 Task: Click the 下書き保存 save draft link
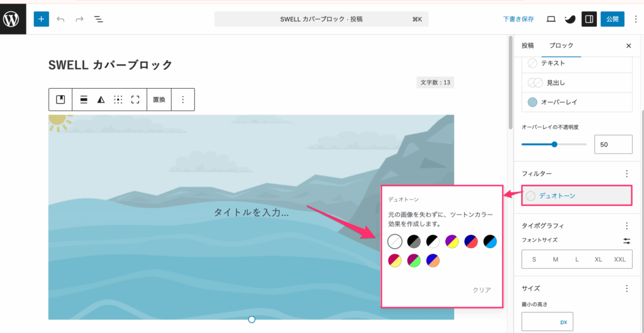pyautogui.click(x=518, y=19)
